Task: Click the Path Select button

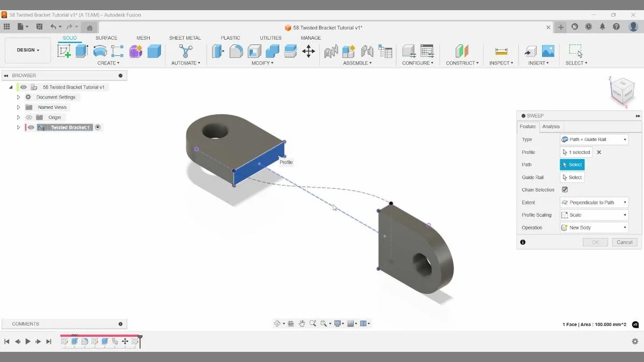Action: pyautogui.click(x=572, y=165)
